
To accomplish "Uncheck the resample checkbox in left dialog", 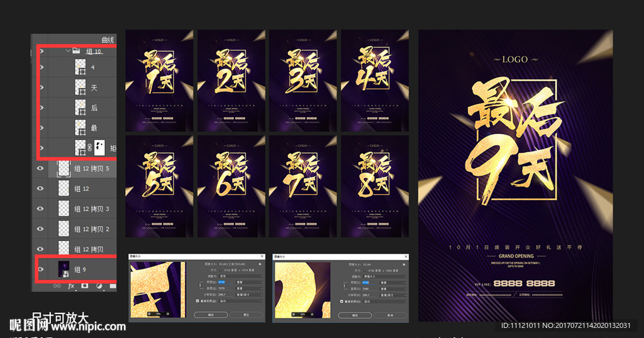I will 198,301.
